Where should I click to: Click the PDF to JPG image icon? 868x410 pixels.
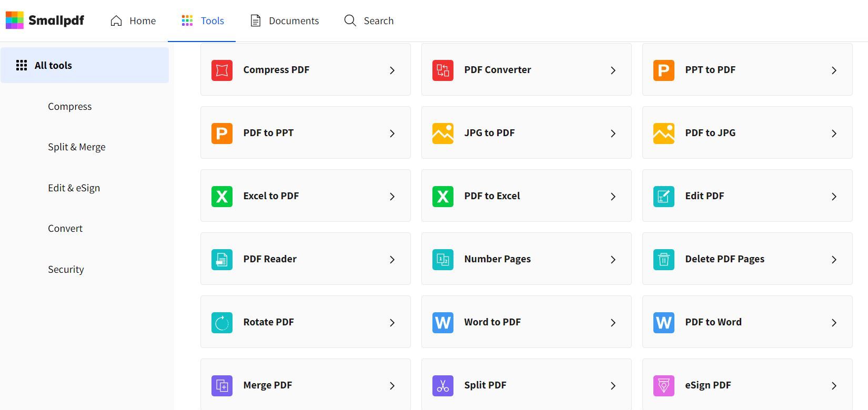coord(664,133)
